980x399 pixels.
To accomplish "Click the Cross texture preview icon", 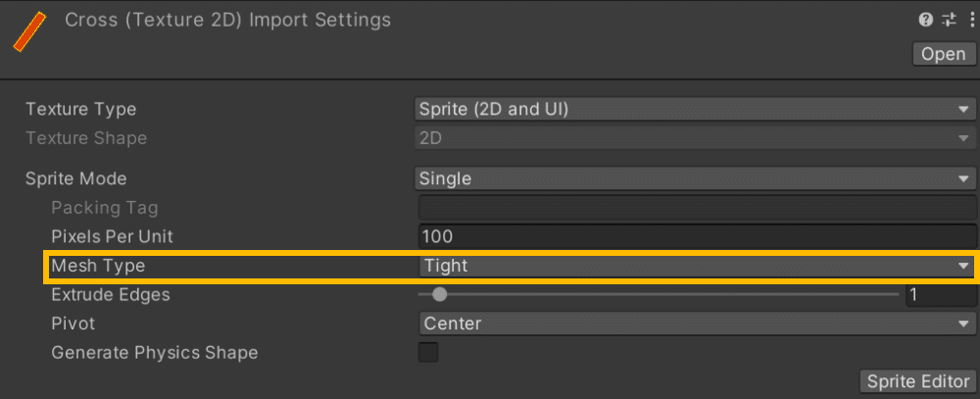I will 29,31.
